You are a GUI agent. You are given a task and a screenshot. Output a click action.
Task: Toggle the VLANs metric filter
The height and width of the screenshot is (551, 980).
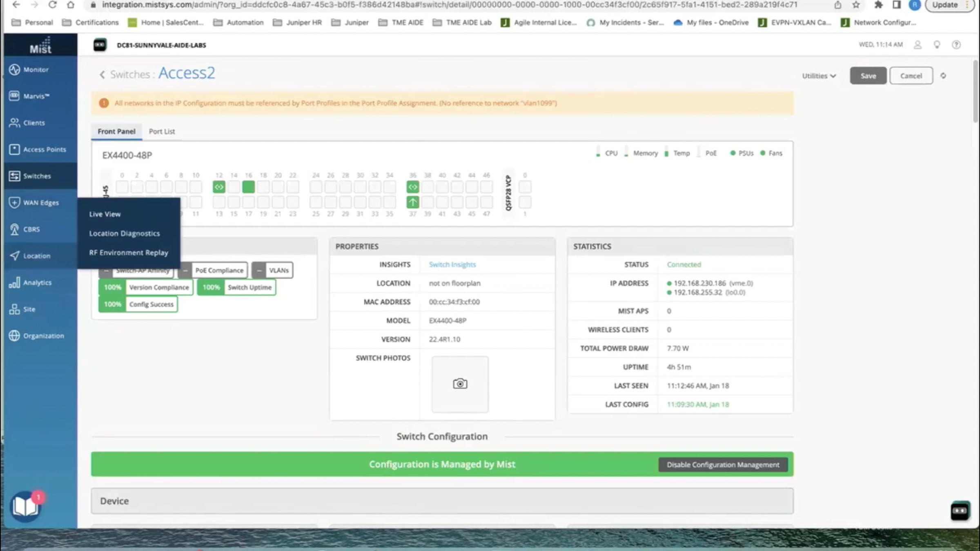pyautogui.click(x=272, y=270)
